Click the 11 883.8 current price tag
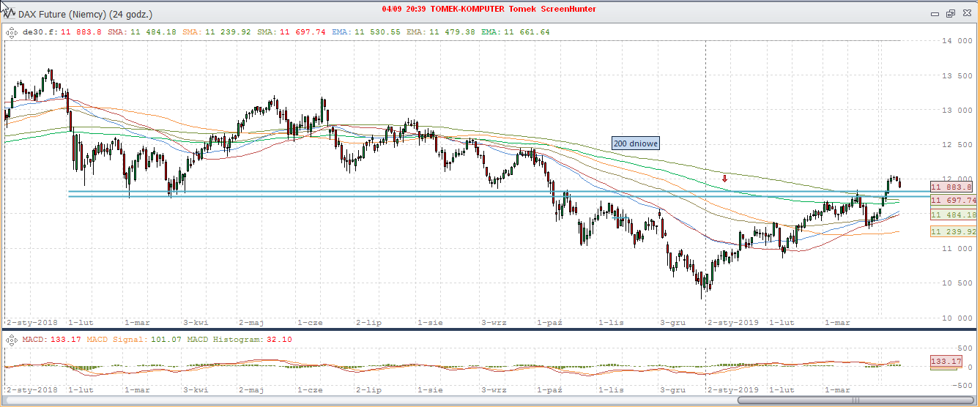This screenshot has width=980, height=407. click(x=953, y=187)
